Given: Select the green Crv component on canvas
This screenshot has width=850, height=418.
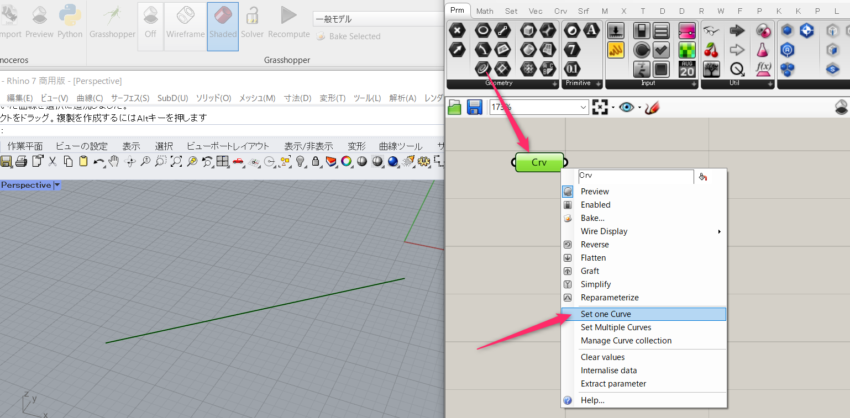Looking at the screenshot, I should pyautogui.click(x=539, y=162).
